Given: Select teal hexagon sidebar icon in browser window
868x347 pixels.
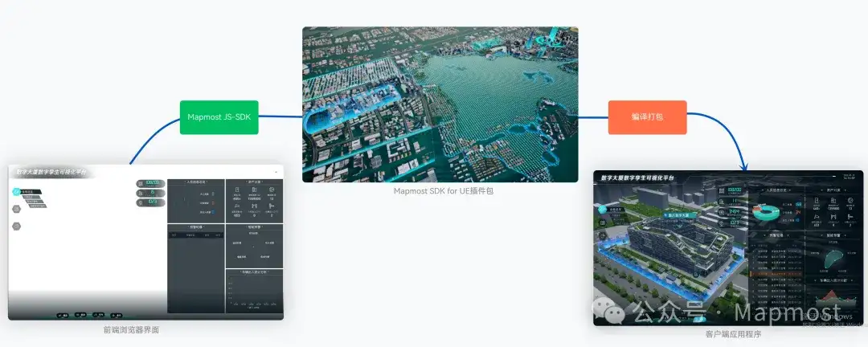Looking at the screenshot, I should pyautogui.click(x=17, y=191).
